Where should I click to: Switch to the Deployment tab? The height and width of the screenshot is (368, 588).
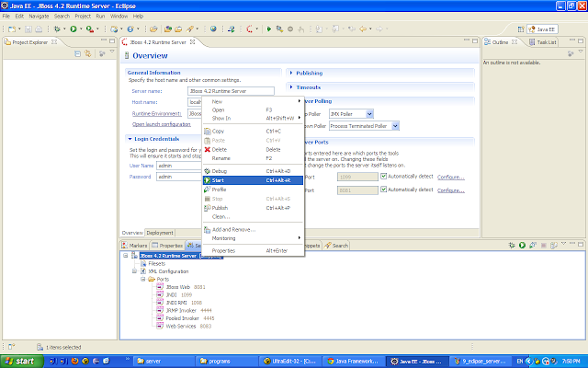click(x=160, y=233)
